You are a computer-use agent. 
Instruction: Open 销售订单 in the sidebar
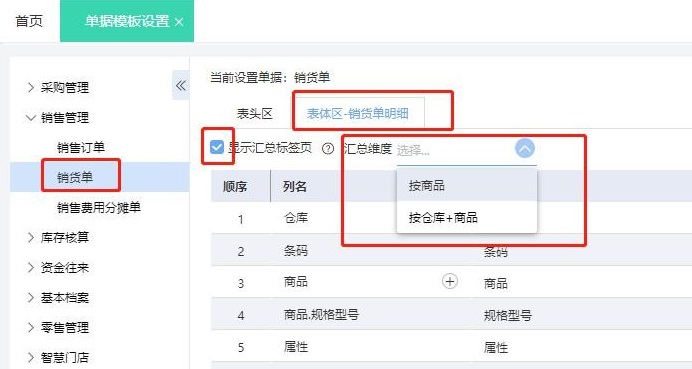(81, 147)
